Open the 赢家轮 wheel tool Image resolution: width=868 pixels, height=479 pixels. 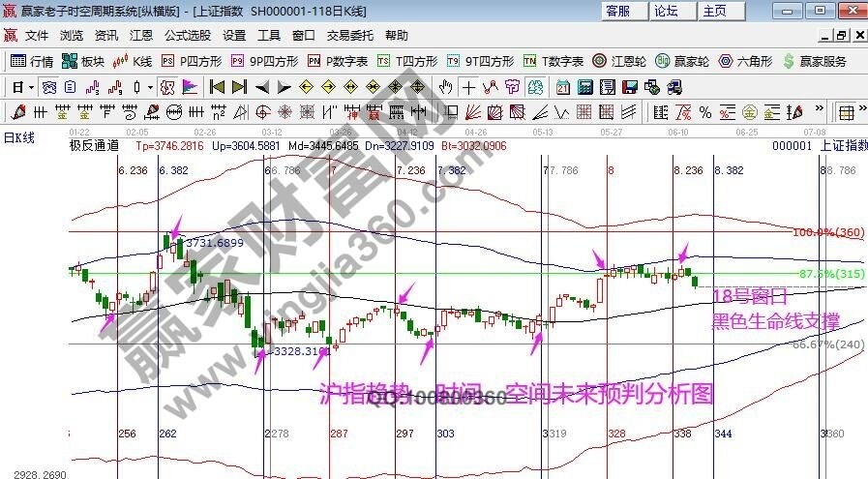tap(682, 61)
